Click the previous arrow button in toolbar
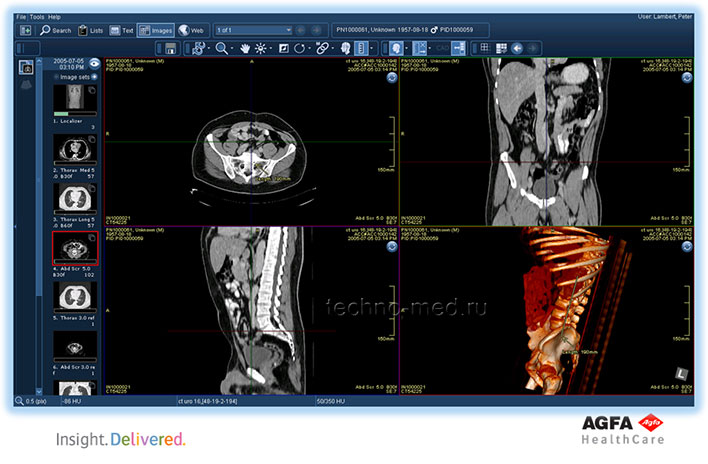The width and height of the screenshot is (708, 464). 517,48
